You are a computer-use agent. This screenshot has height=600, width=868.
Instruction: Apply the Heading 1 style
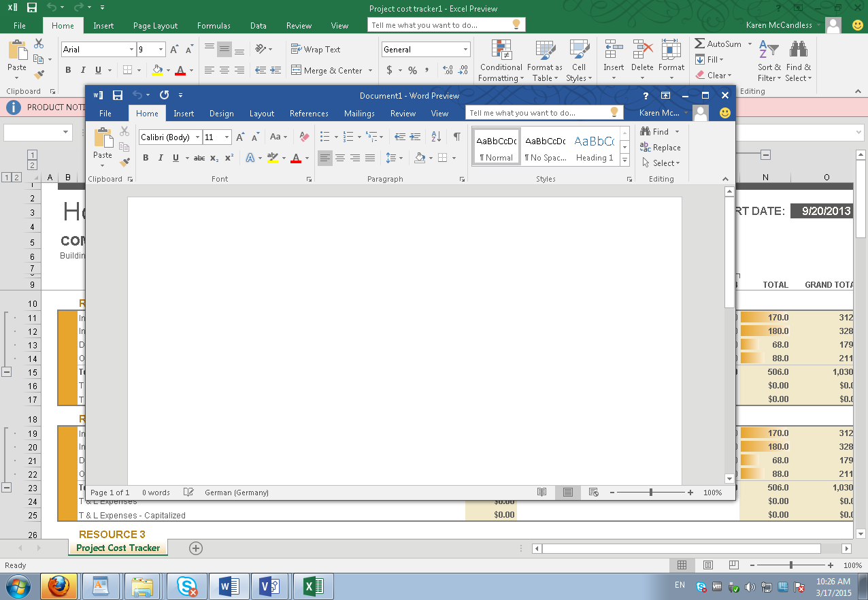point(595,147)
